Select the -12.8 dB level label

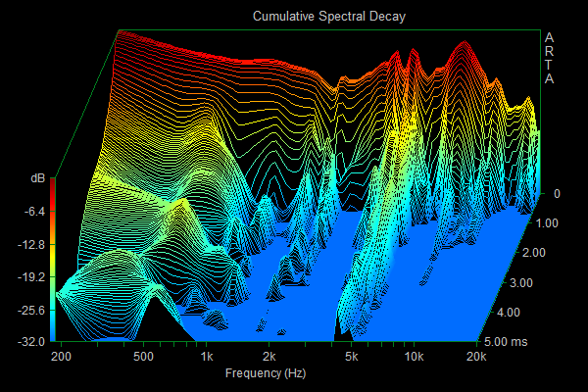point(29,244)
